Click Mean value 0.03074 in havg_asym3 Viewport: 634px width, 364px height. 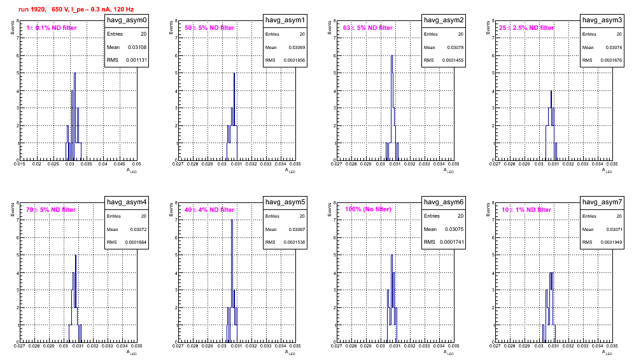tap(614, 48)
